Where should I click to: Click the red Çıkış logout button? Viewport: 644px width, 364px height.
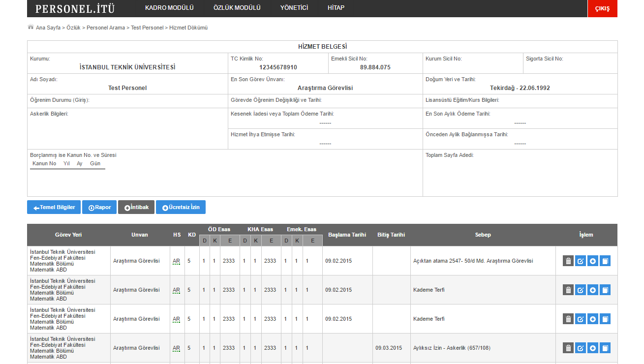(x=602, y=9)
